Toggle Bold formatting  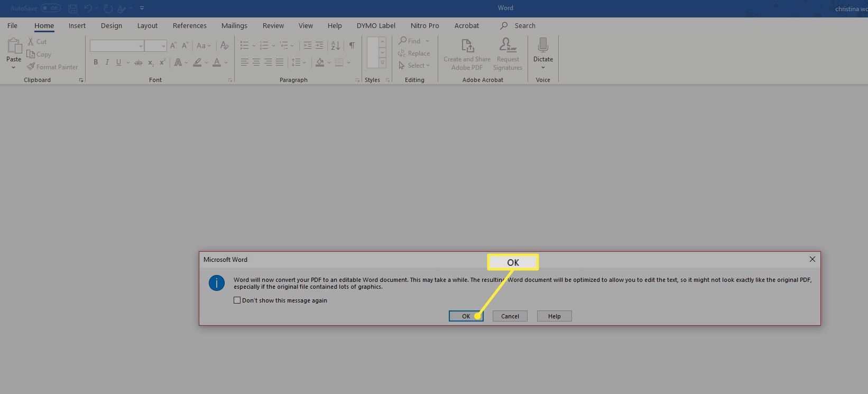click(96, 62)
